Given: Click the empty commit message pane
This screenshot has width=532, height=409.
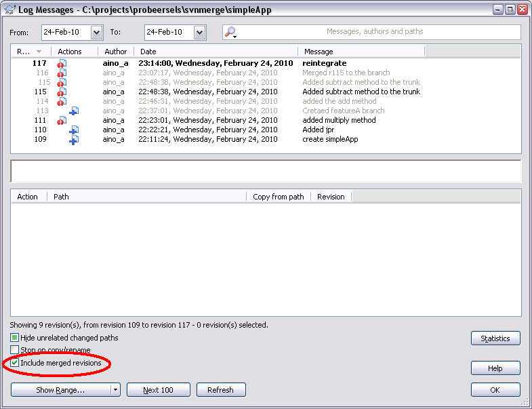Looking at the screenshot, I should [x=266, y=171].
